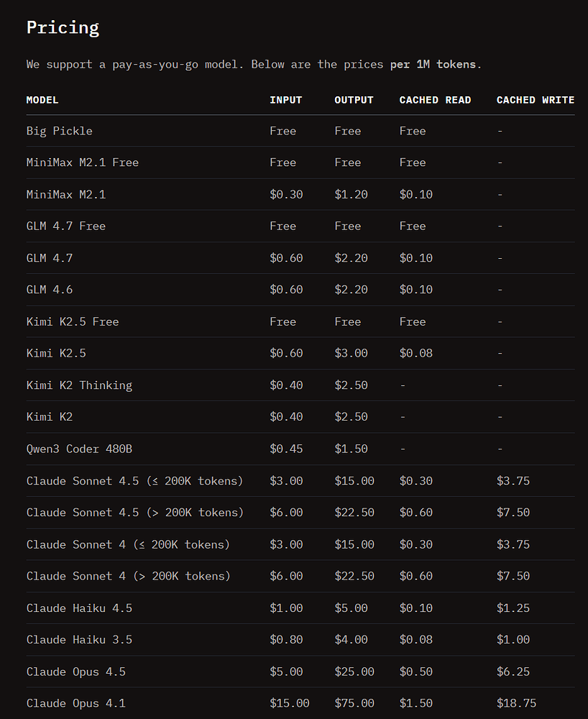Select the GLM 4.6 model name
Image resolution: width=588 pixels, height=719 pixels.
49,290
